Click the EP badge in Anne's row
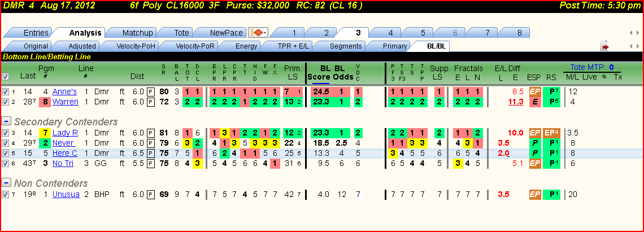 tap(535, 92)
